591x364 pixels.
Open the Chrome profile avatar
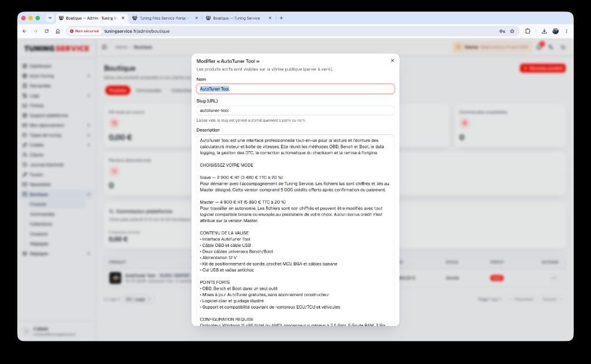click(x=555, y=31)
